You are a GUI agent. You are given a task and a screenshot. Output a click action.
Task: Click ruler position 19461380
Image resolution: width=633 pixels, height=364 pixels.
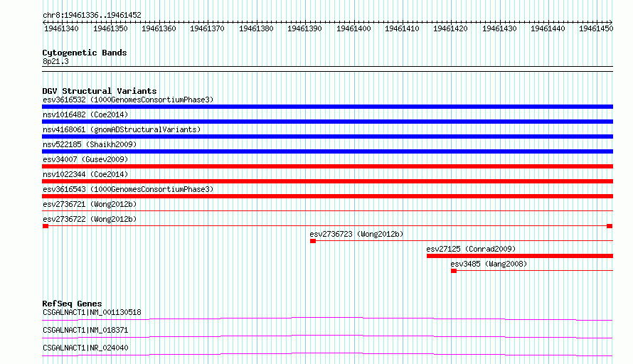tap(256, 28)
